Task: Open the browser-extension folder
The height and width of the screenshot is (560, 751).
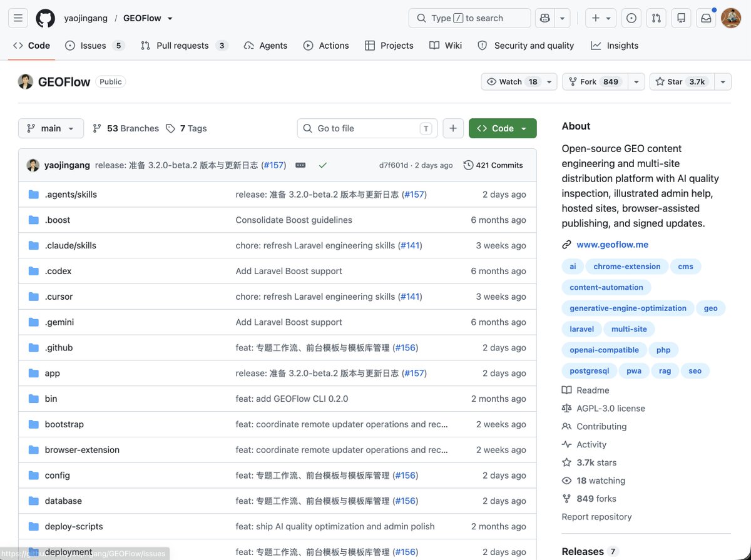Action: [x=82, y=450]
